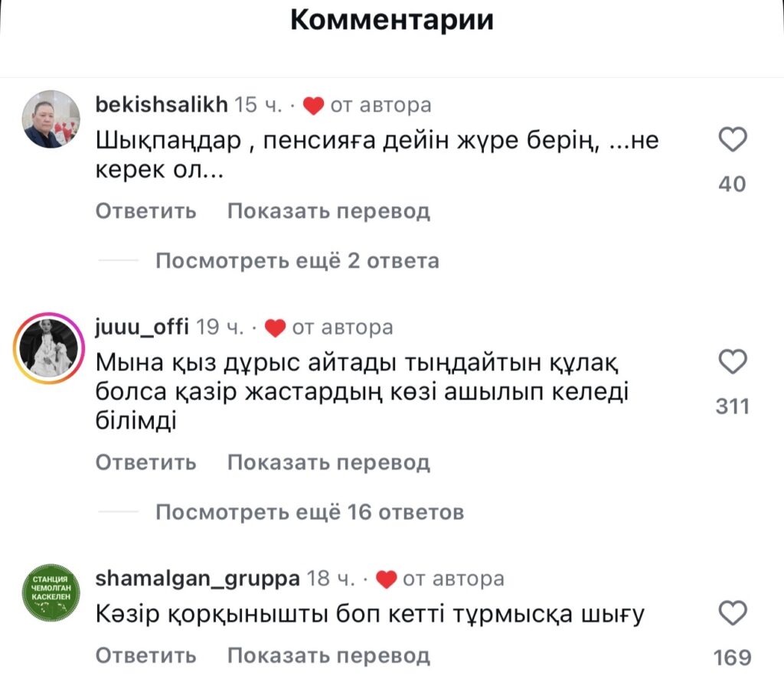784x685 pixels.
Task: Like shamalgan_gruppa's comment with the heart
Action: (733, 613)
